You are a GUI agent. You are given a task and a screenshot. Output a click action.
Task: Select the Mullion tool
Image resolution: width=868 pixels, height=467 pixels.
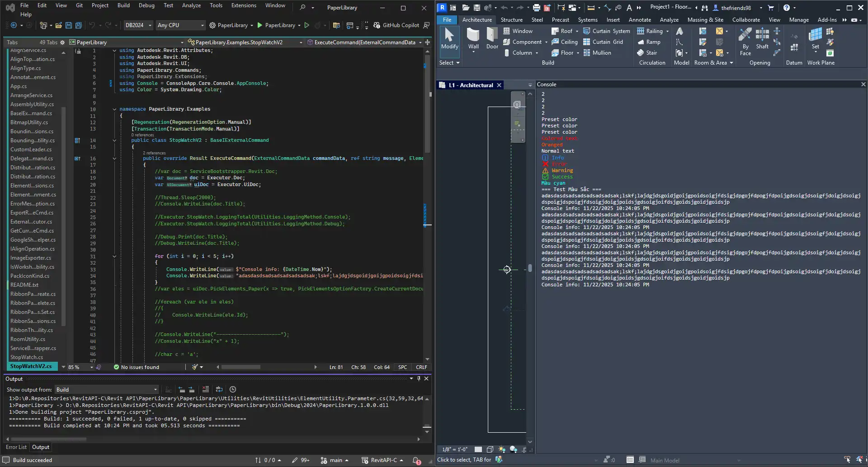tap(597, 52)
